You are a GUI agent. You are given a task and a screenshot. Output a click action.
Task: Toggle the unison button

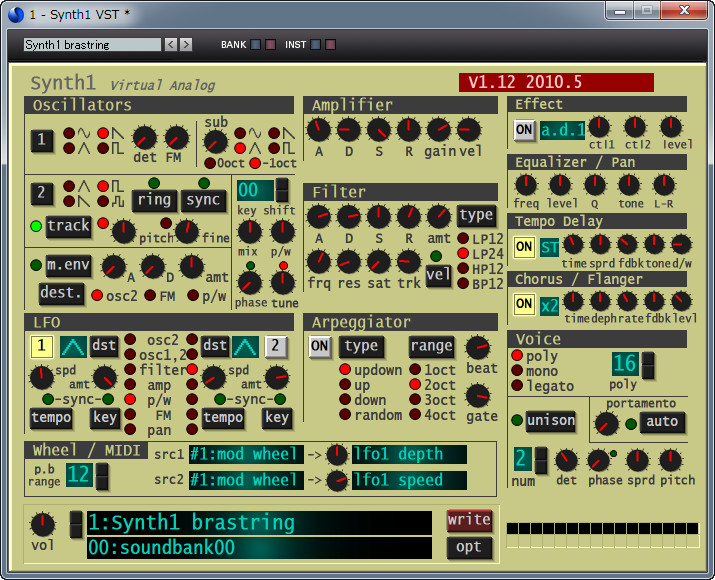(x=551, y=421)
